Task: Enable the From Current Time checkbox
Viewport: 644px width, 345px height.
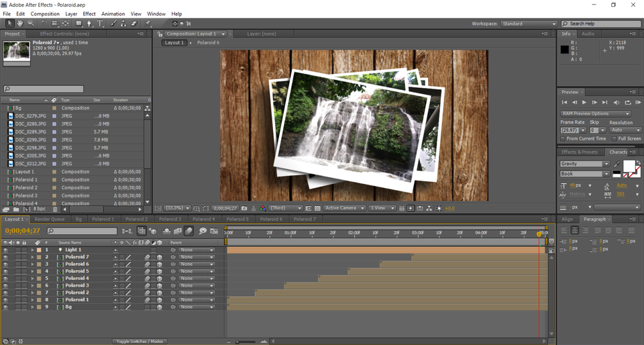Action: [x=563, y=138]
